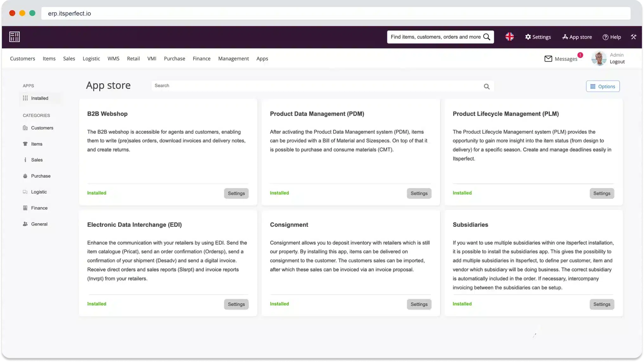The height and width of the screenshot is (362, 644).
Task: Open Settings for Consignment app
Action: click(x=419, y=304)
